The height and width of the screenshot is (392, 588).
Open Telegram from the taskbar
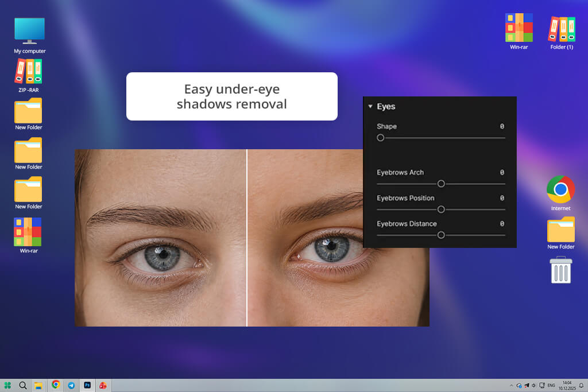pyautogui.click(x=71, y=385)
